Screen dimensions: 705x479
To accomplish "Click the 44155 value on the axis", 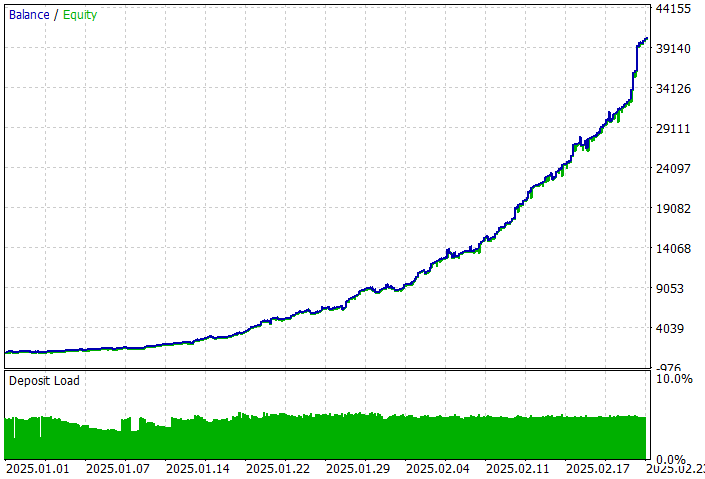I will click(674, 9).
